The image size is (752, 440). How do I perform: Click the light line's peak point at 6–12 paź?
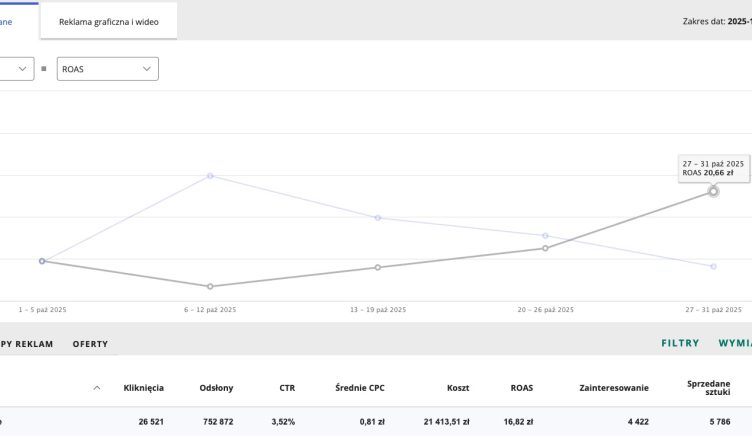coord(210,175)
